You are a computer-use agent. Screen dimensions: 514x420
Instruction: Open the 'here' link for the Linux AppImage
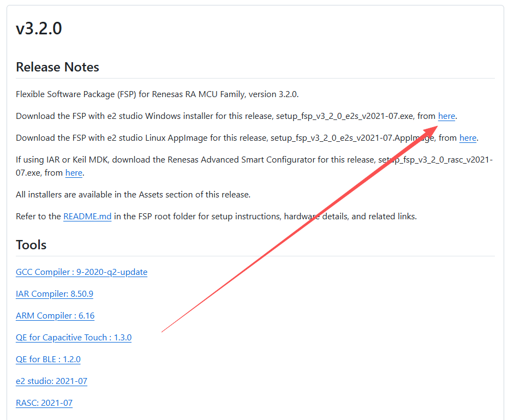pyautogui.click(x=468, y=138)
